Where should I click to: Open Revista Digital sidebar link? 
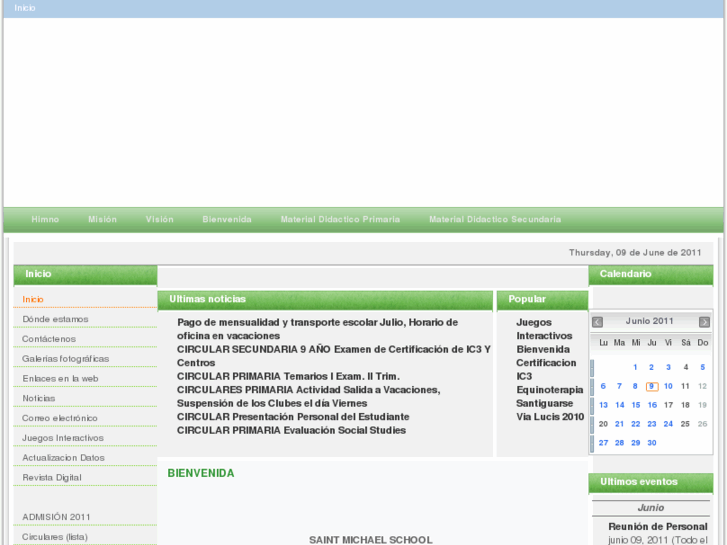point(51,478)
